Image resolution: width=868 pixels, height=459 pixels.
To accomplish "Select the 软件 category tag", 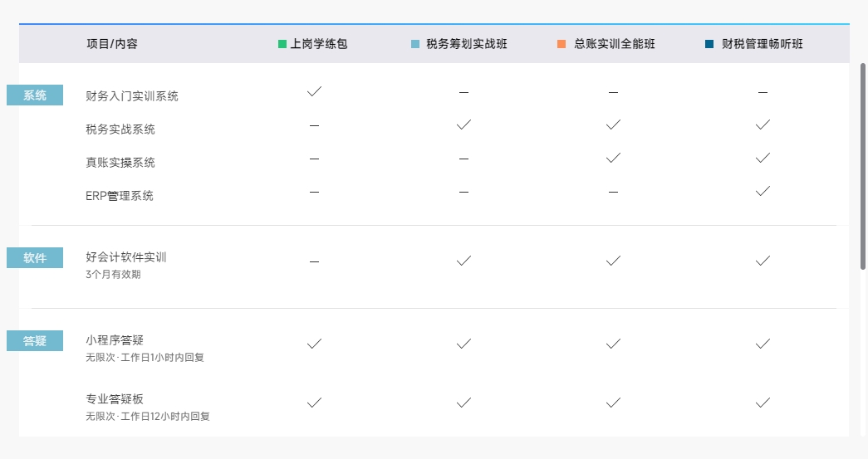I will (x=35, y=257).
